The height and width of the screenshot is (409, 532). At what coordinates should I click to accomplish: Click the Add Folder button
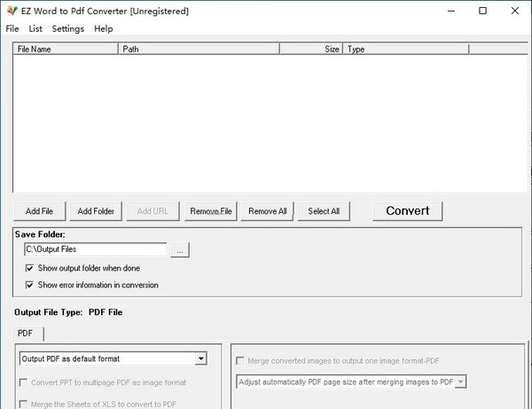[96, 211]
